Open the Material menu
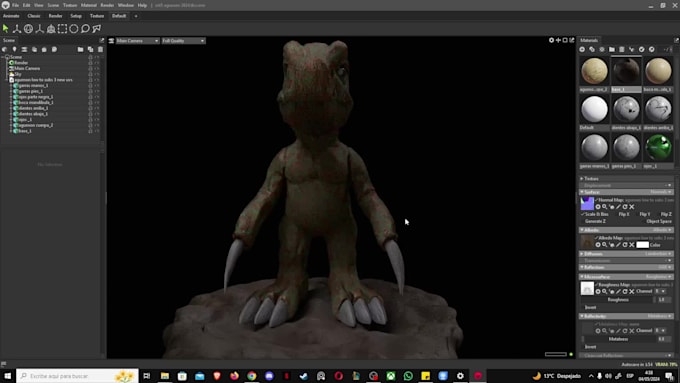680x383 pixels. click(88, 5)
